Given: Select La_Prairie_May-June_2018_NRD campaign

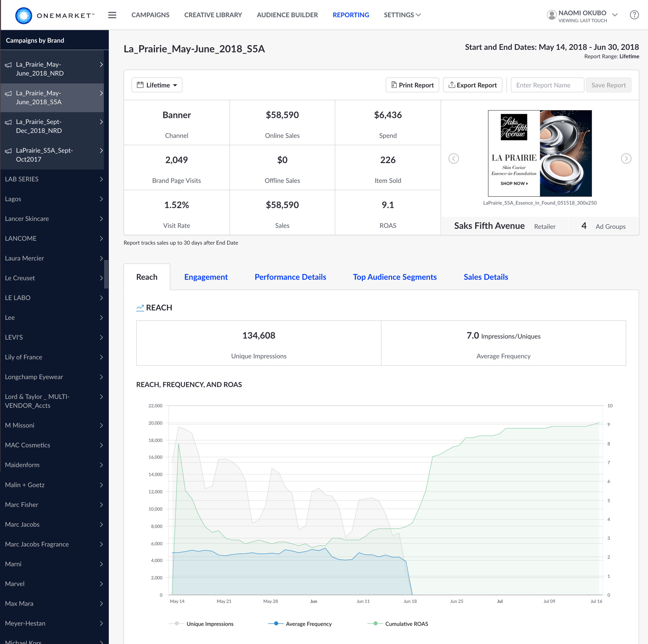Looking at the screenshot, I should coord(52,69).
